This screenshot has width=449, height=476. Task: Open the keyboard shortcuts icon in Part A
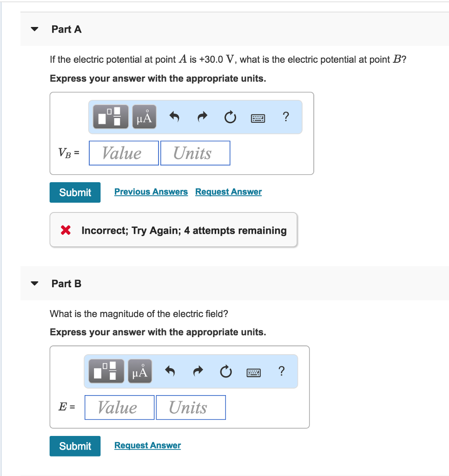click(258, 118)
